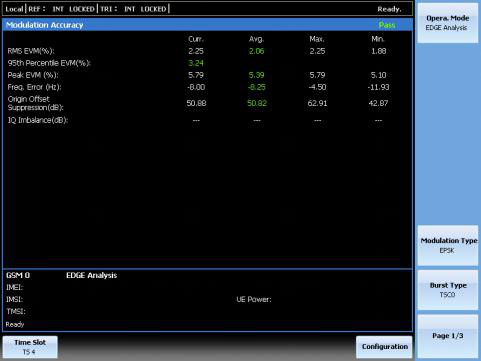Go to next softkey page via Page 1/3
This screenshot has height=361, width=481.
coord(448,336)
